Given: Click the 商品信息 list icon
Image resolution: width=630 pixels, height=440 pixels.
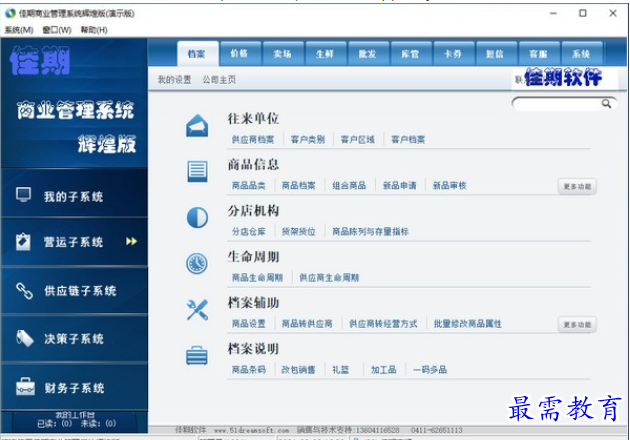Looking at the screenshot, I should 197,172.
